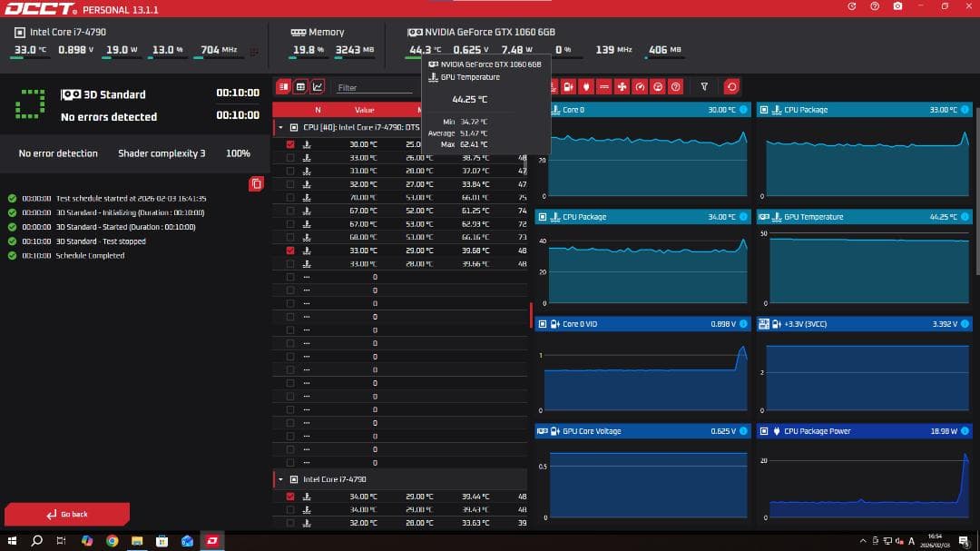Image resolution: width=980 pixels, height=551 pixels.
Task: Click the Value column header
Action: 364,110
